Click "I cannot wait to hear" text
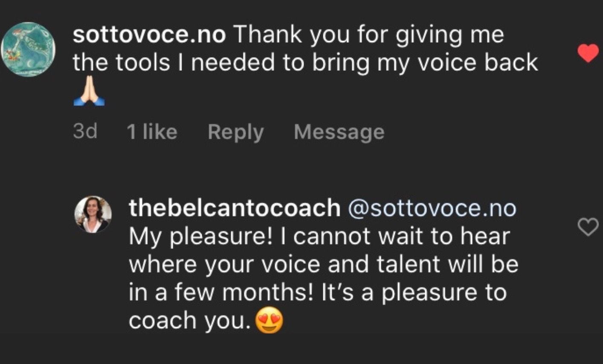This screenshot has height=364, width=603. [394, 236]
